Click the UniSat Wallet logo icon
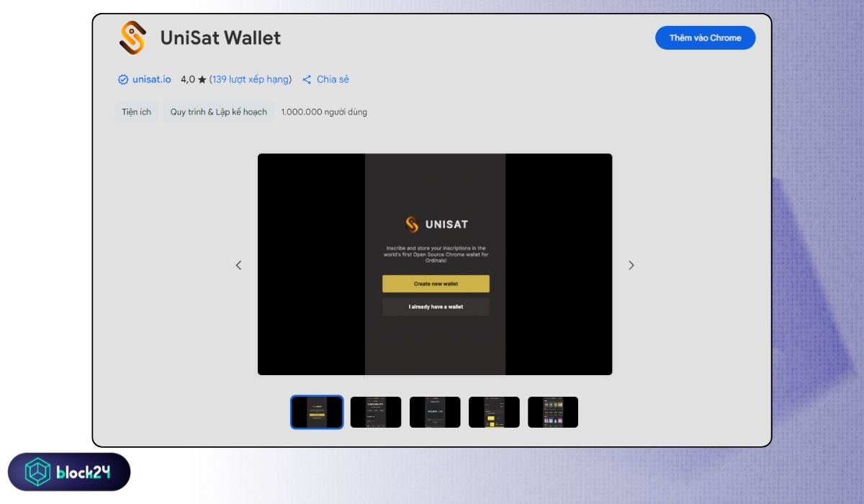Viewport: 864px width, 504px height. click(132, 37)
